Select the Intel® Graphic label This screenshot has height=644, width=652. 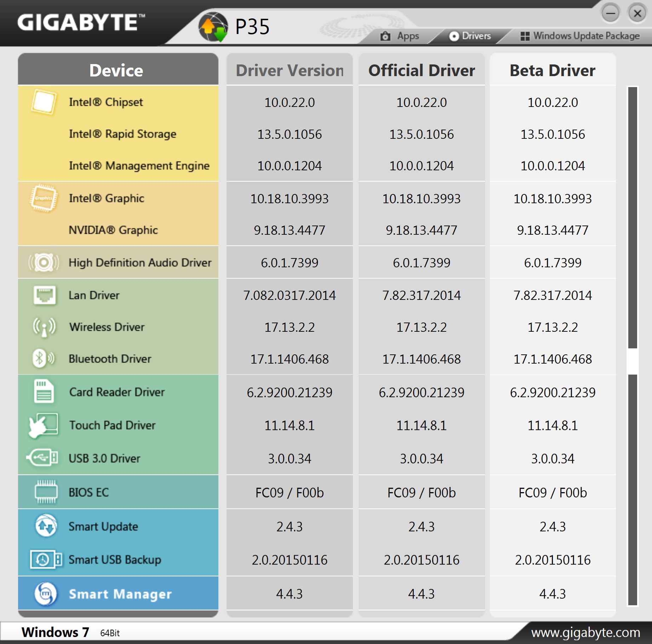pyautogui.click(x=107, y=198)
